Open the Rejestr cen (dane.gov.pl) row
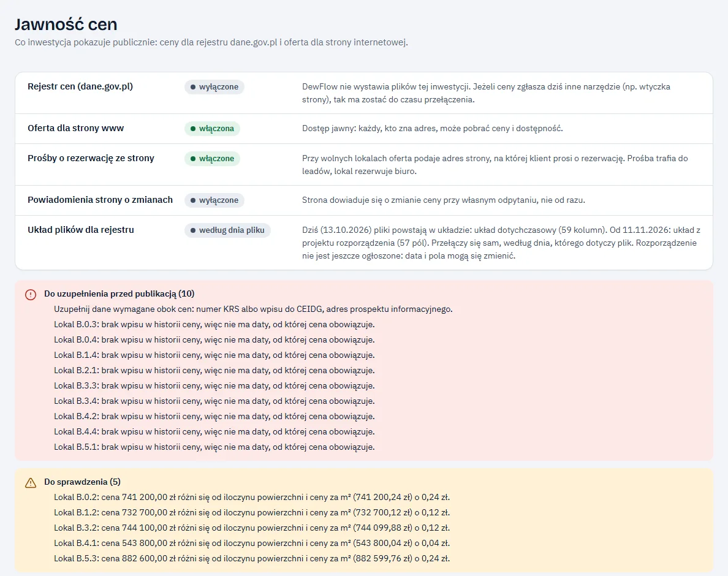Image resolution: width=728 pixels, height=576 pixels. tap(363, 93)
